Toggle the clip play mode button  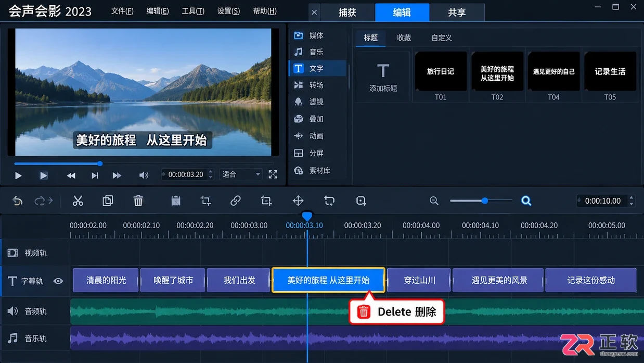44,176
